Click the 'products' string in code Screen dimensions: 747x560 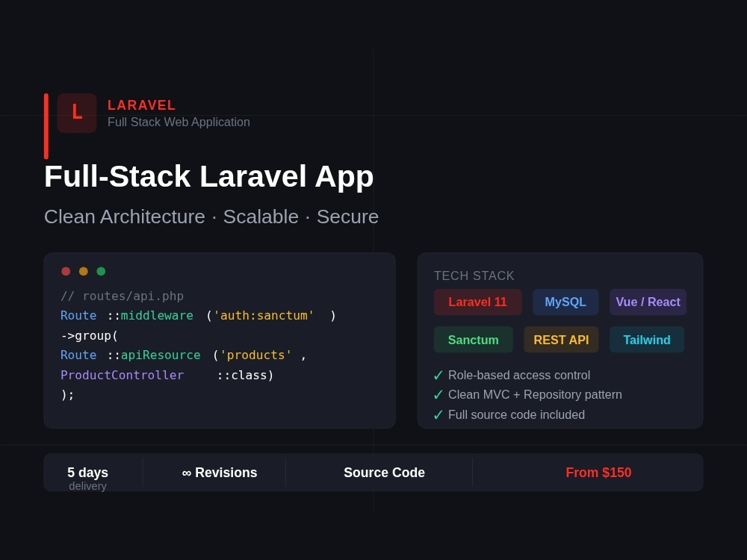(x=255, y=355)
